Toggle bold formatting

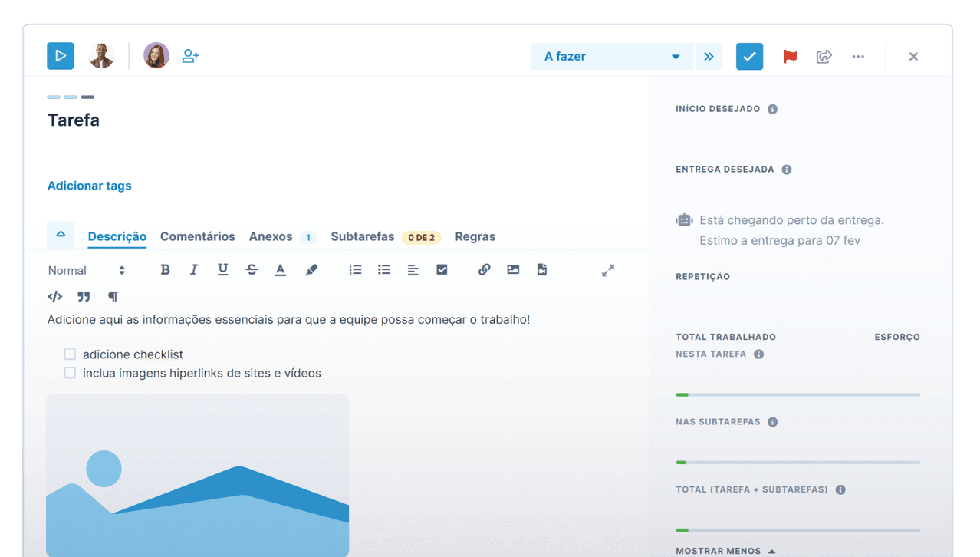[x=165, y=270]
